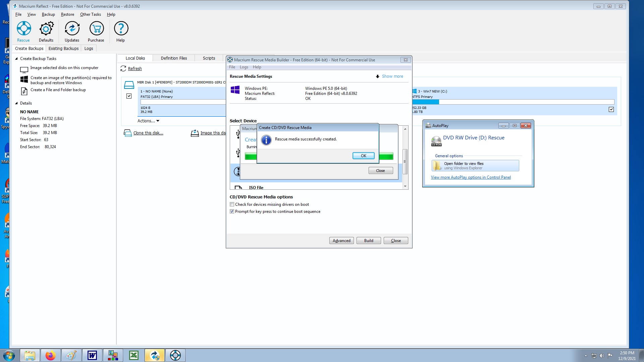Click Select Device list scroll down arrow
The height and width of the screenshot is (362, 644).
(x=405, y=186)
